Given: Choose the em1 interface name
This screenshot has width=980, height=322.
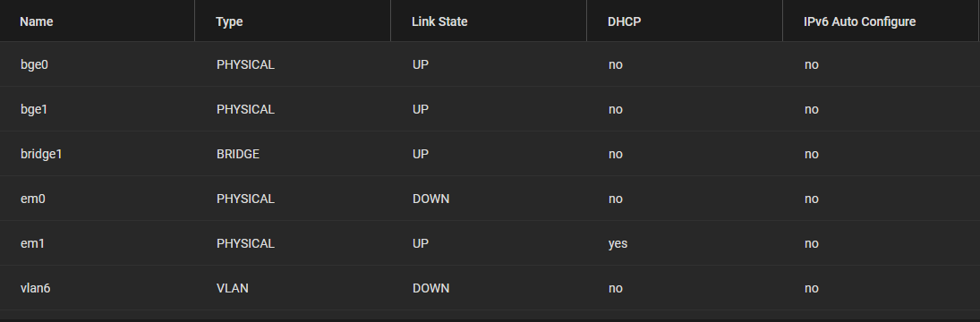Looking at the screenshot, I should (32, 243).
